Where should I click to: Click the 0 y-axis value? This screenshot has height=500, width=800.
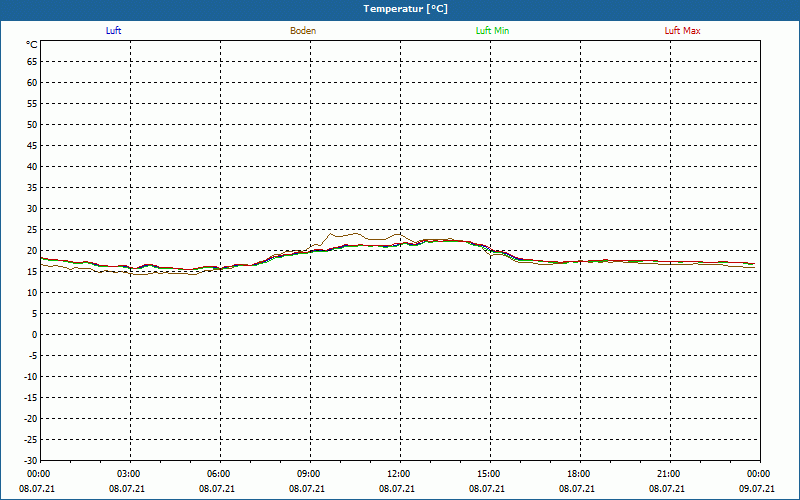[35, 335]
